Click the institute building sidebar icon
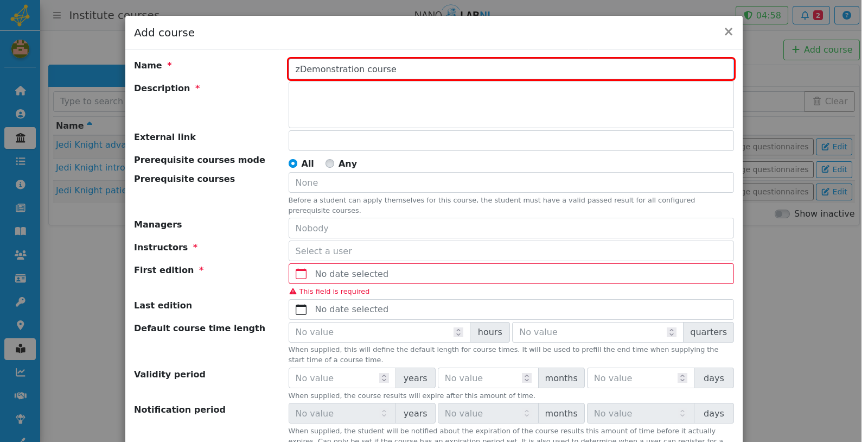This screenshot has width=868, height=442. pyautogui.click(x=20, y=138)
